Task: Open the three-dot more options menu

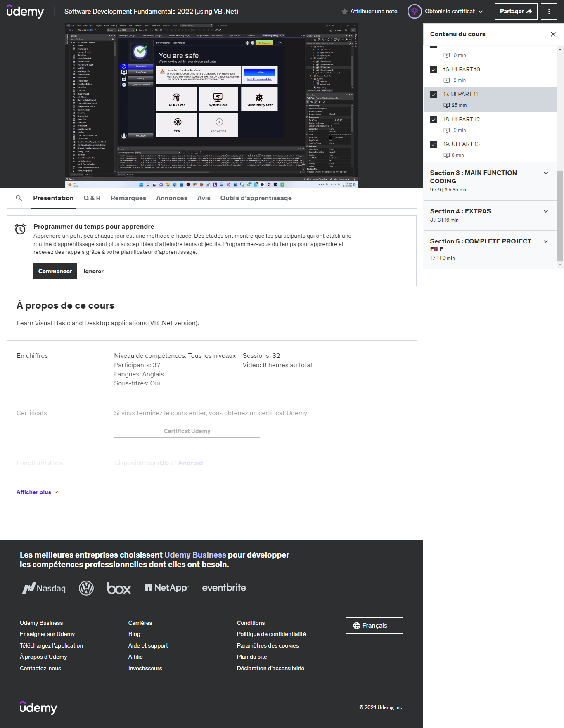Action: click(x=549, y=12)
